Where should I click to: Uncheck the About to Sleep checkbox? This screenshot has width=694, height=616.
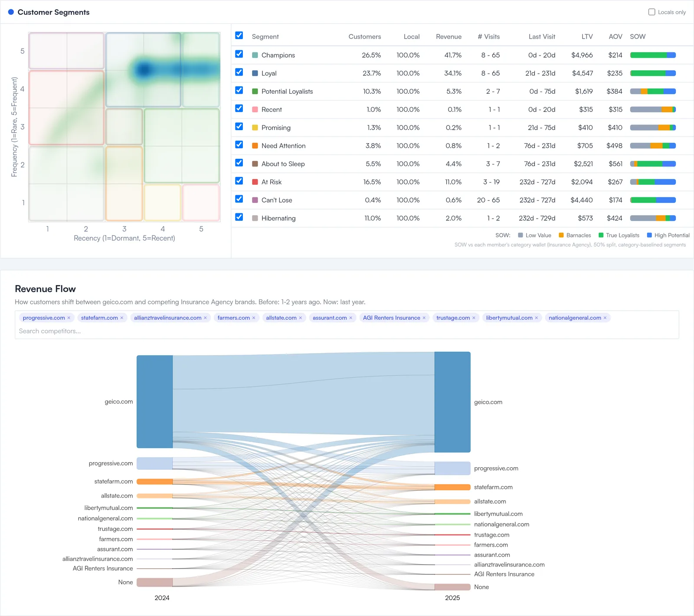coord(239,163)
